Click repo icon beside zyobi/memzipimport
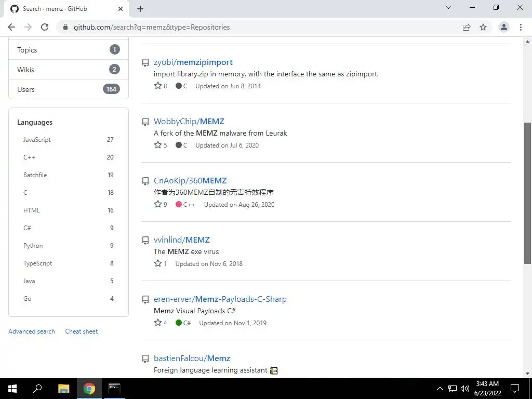The width and height of the screenshot is (532, 399). pyautogui.click(x=145, y=63)
